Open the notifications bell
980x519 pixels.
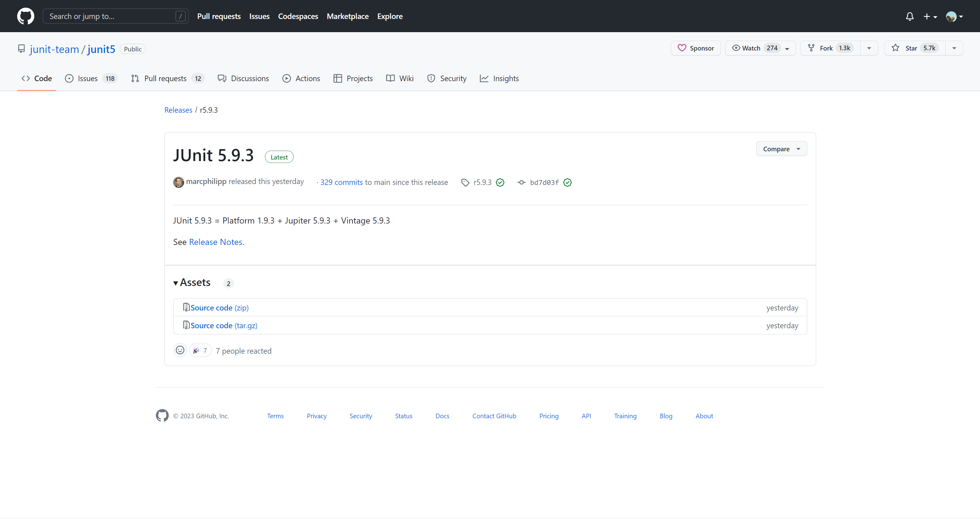pos(910,16)
